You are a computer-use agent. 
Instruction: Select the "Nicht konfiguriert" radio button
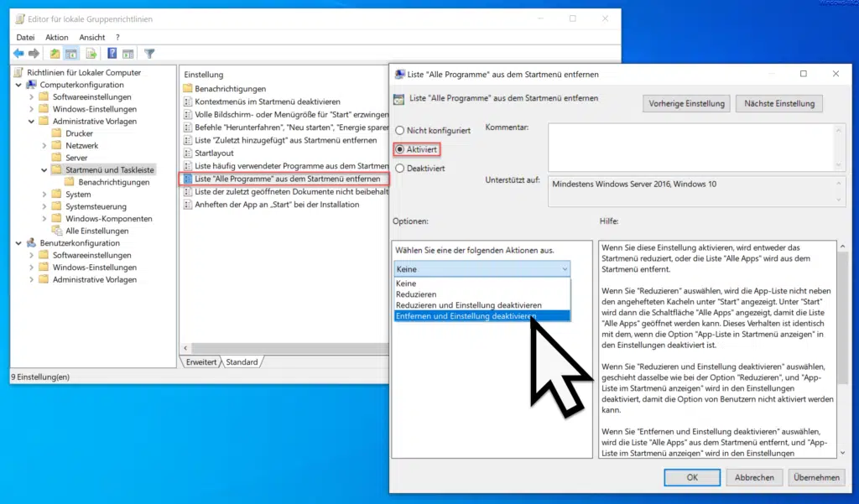[x=399, y=131]
